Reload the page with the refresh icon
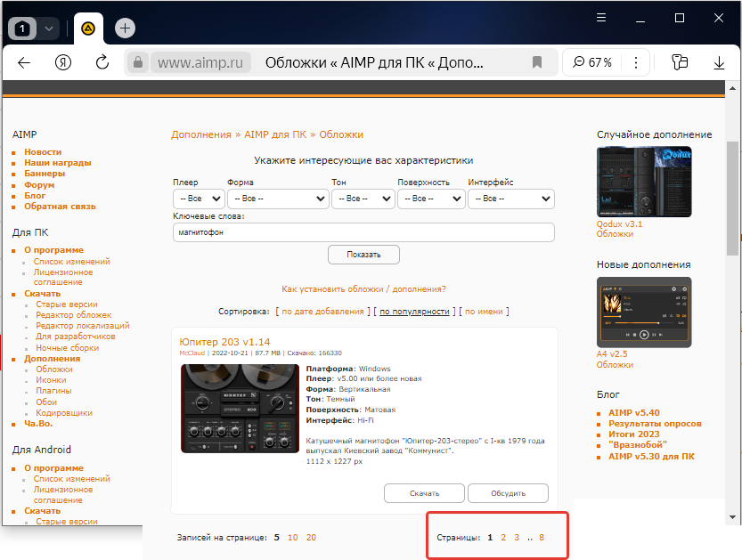The image size is (742, 560). point(102,62)
